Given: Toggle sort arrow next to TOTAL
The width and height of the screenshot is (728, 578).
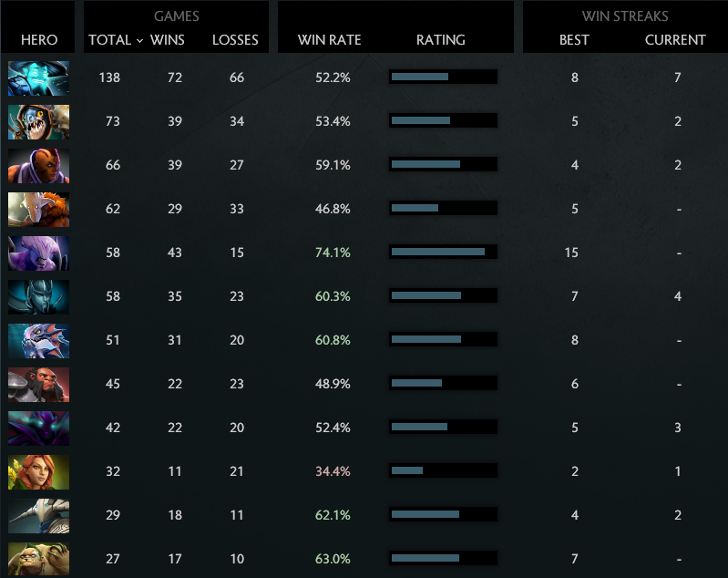Looking at the screenshot, I should [x=139, y=40].
